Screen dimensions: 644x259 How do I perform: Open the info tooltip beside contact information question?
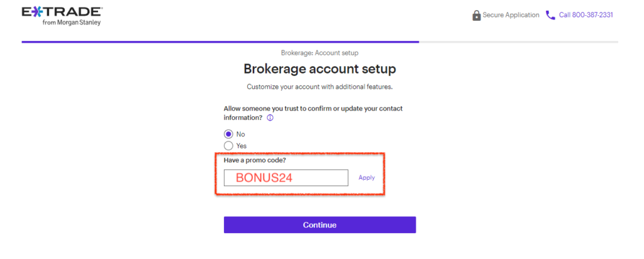[x=270, y=118]
